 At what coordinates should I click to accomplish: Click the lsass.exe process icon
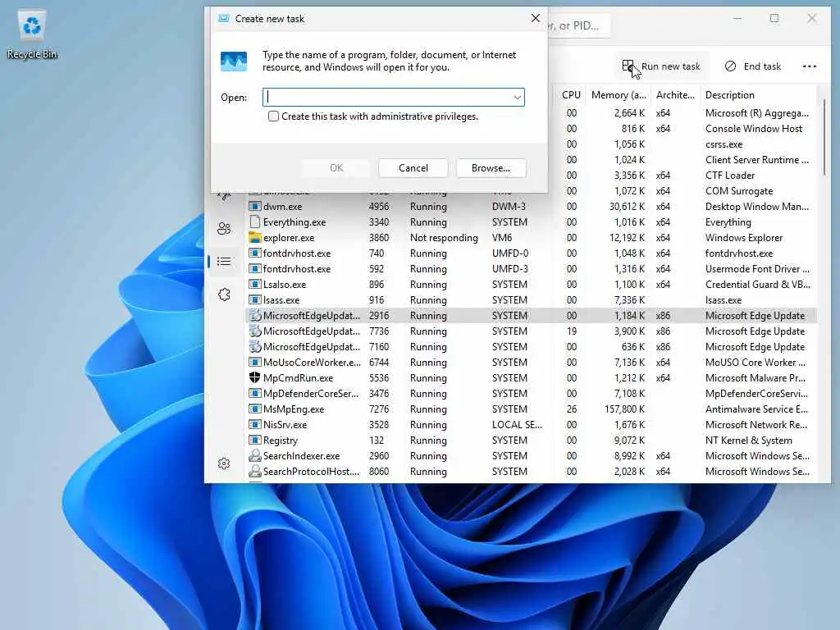coord(254,300)
